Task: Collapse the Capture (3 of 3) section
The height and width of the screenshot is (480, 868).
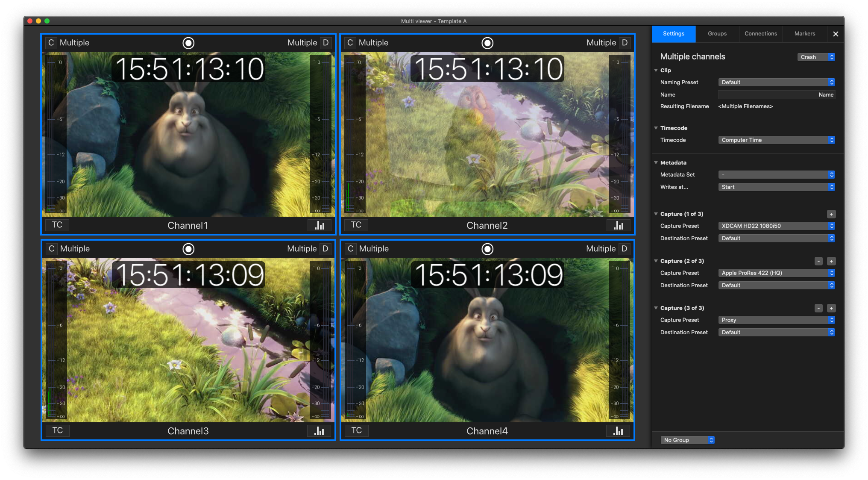Action: point(656,308)
